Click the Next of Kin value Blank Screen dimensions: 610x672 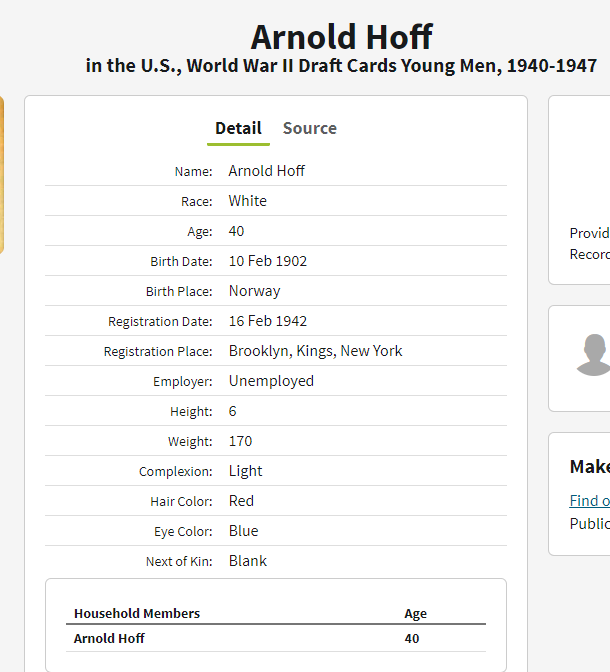pyautogui.click(x=247, y=561)
